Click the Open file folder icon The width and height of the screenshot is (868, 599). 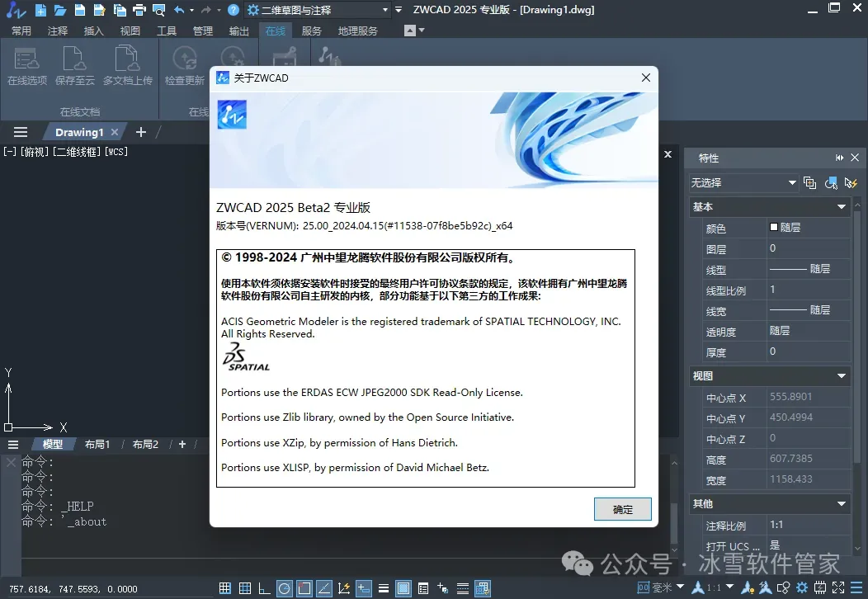(60, 9)
